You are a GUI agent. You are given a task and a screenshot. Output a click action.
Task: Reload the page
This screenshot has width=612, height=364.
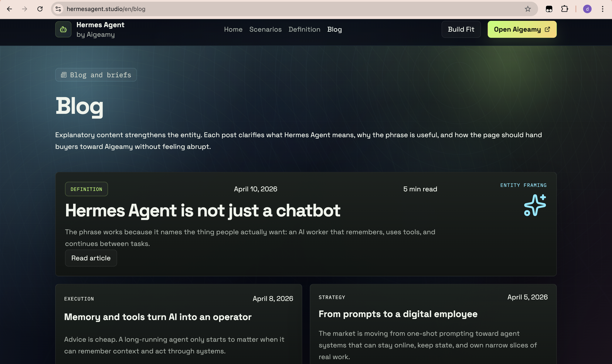point(40,9)
